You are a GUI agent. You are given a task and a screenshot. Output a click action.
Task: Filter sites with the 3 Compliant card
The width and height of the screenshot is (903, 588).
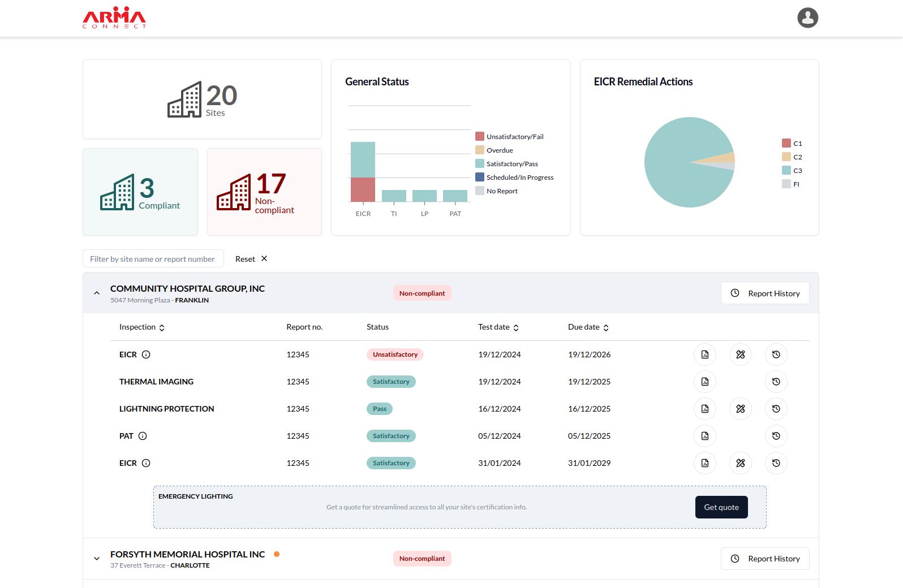(x=140, y=192)
